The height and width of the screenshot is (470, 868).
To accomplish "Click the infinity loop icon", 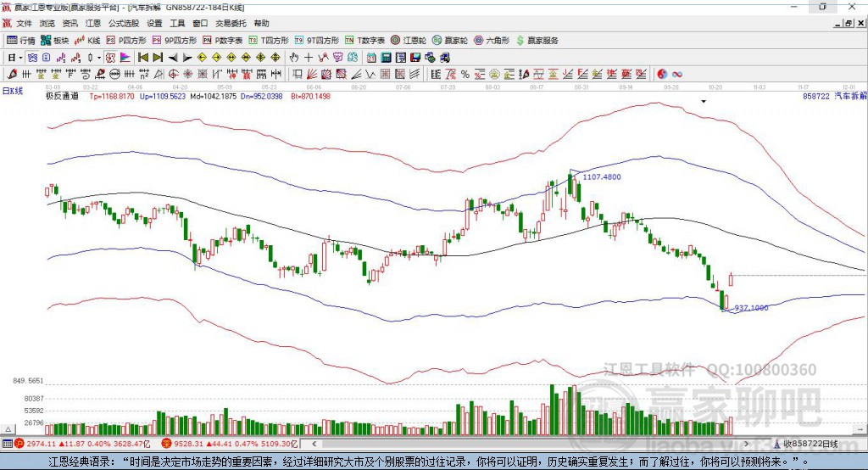I will coord(677,74).
